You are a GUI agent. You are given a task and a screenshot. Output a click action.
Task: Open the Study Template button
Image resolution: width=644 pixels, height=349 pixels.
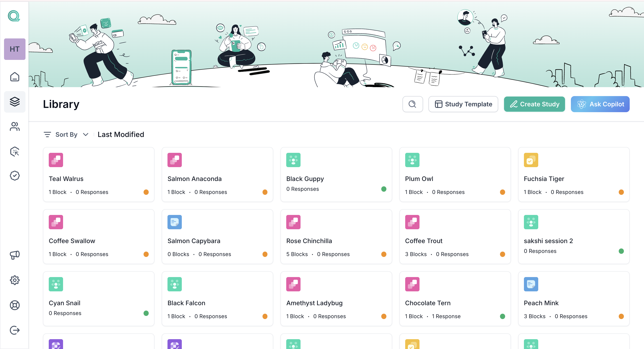click(x=463, y=104)
